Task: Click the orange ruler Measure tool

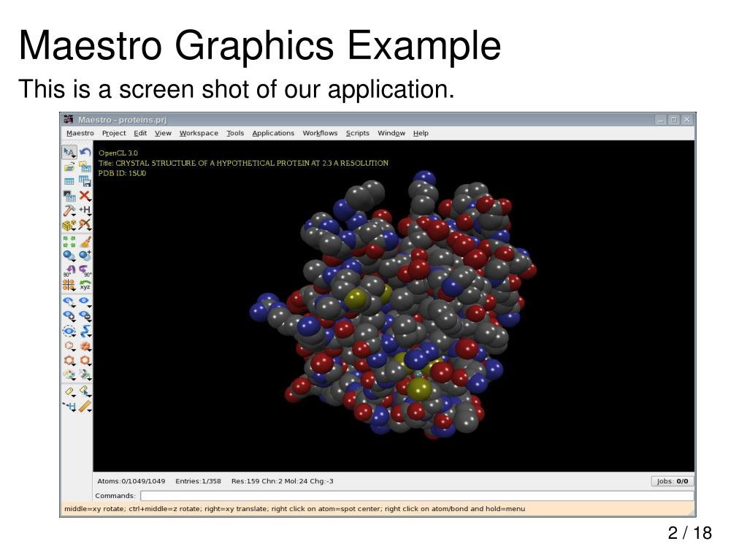Action: [x=85, y=406]
